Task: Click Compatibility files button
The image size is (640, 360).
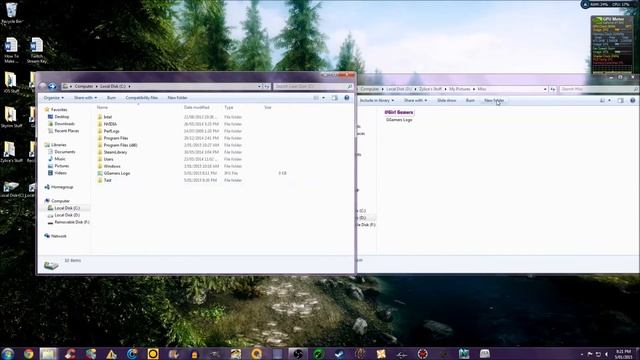Action: pos(141,98)
